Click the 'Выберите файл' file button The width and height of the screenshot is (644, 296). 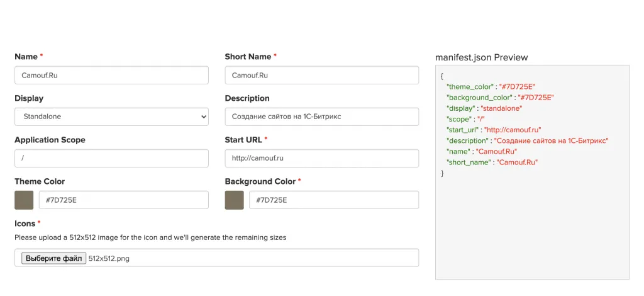point(54,258)
